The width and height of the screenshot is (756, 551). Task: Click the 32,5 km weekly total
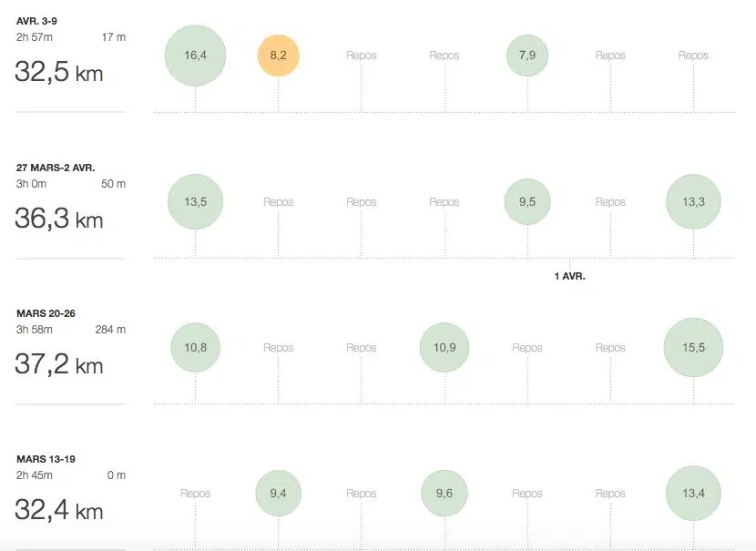coord(59,73)
